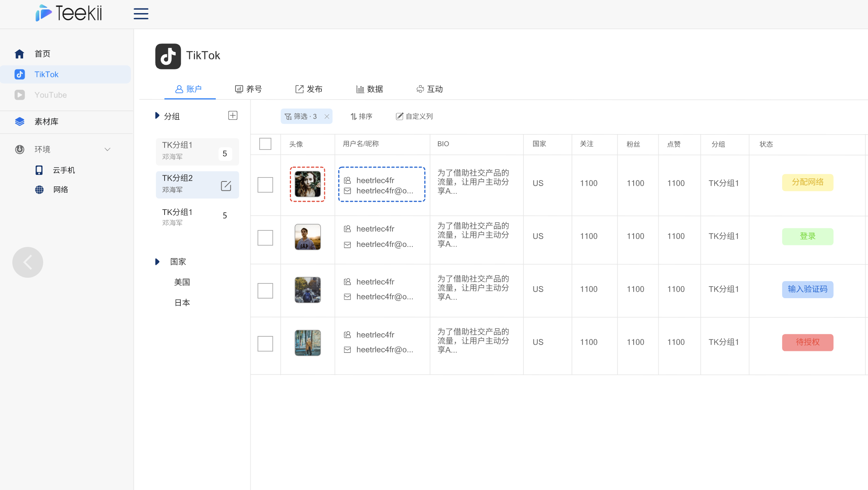Filter by country 美国

tap(182, 282)
